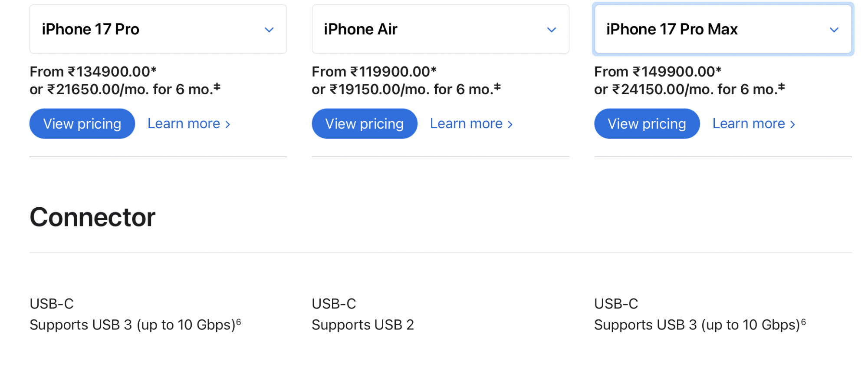Click footnote 6 under iPhone 17 Pro connector
Image resolution: width=868 pixels, height=375 pixels.
click(238, 322)
